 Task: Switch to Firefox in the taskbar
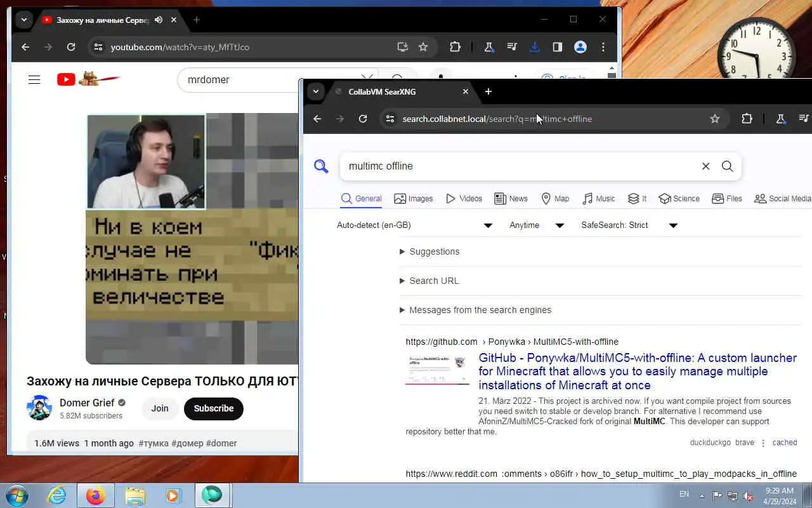[x=96, y=495]
